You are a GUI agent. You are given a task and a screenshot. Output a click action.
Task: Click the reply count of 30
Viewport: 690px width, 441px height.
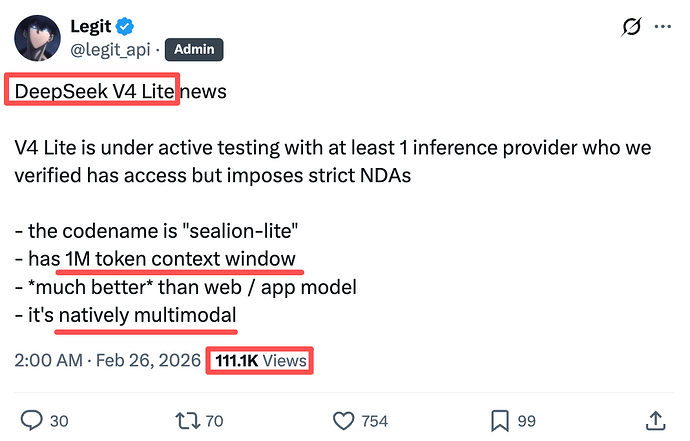click(x=59, y=421)
